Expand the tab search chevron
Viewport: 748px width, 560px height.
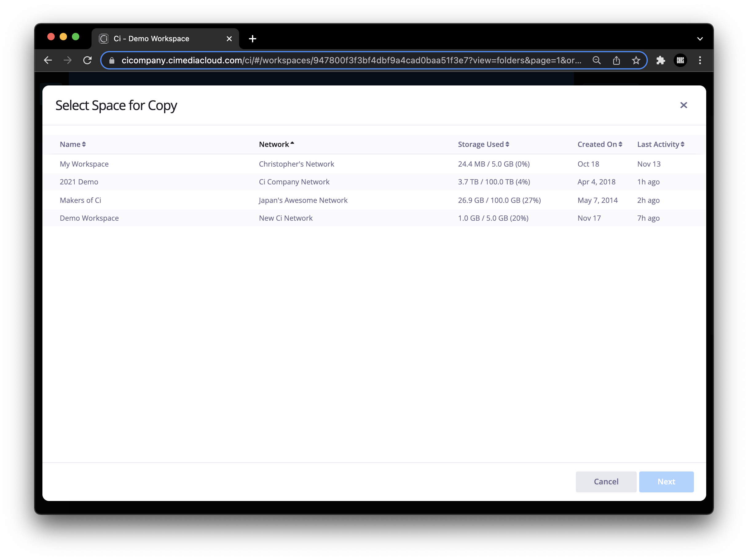(700, 38)
